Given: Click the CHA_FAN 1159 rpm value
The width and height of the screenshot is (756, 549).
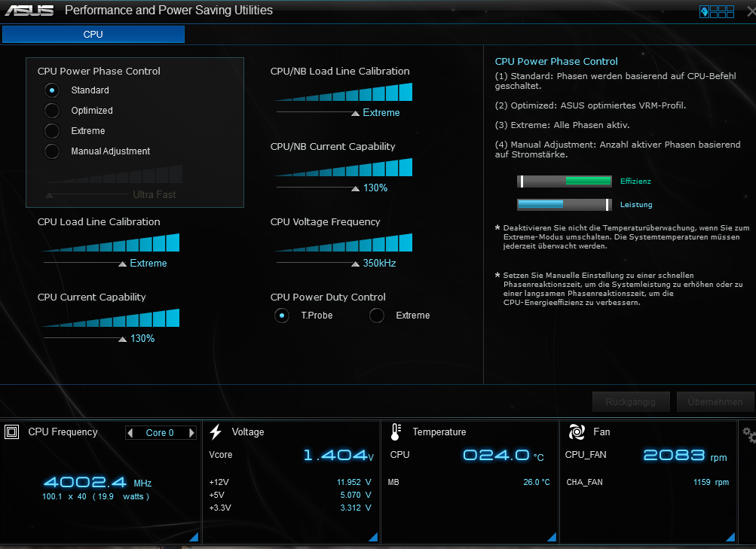Looking at the screenshot, I should coord(712,482).
